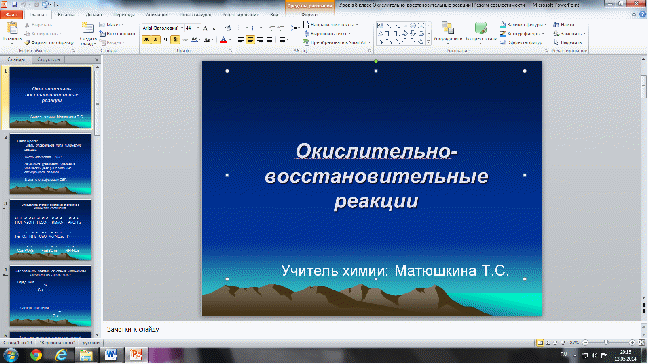Click the Replace (Заменить) button
648x364 pixels.
point(569,33)
